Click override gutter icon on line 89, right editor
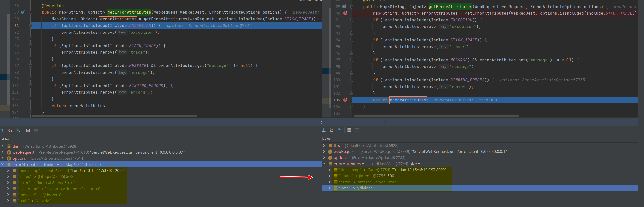 tap(344, 7)
